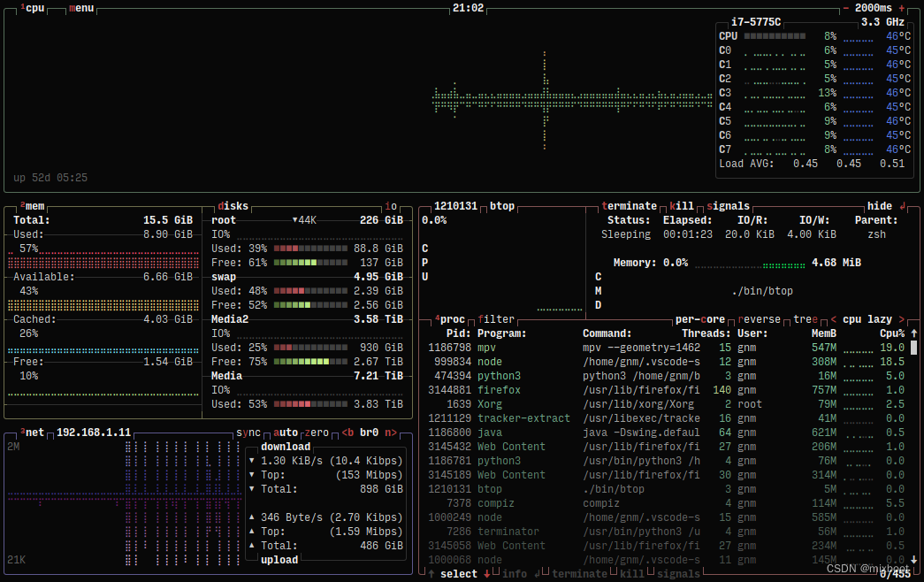Click signals in bottom process bar

(678, 574)
